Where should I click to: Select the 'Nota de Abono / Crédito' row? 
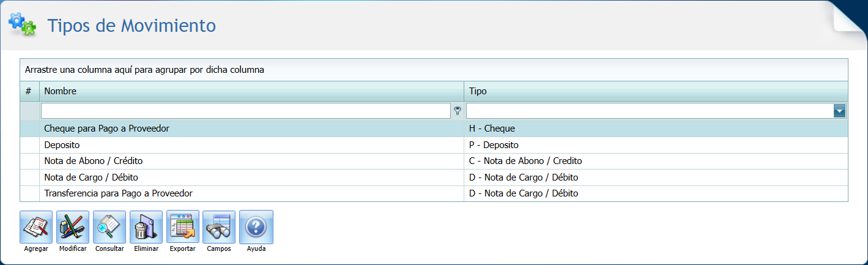[434, 161]
